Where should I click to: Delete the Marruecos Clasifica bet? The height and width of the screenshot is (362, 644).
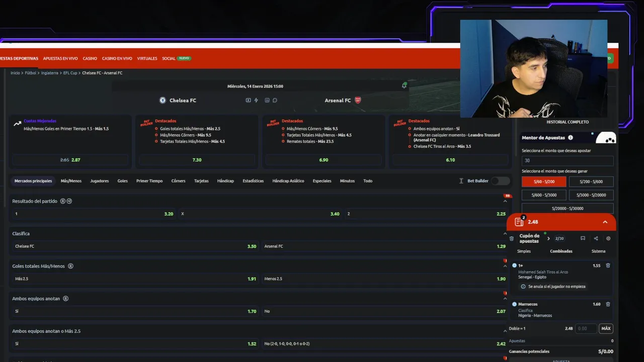pos(608,304)
